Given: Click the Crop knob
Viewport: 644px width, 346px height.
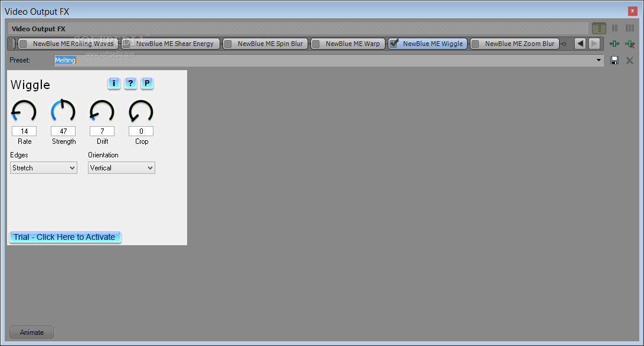Looking at the screenshot, I should (141, 111).
